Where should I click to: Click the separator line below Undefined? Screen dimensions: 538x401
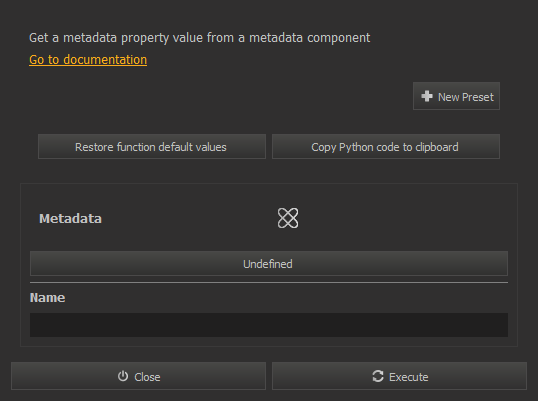pyautogui.click(x=269, y=283)
